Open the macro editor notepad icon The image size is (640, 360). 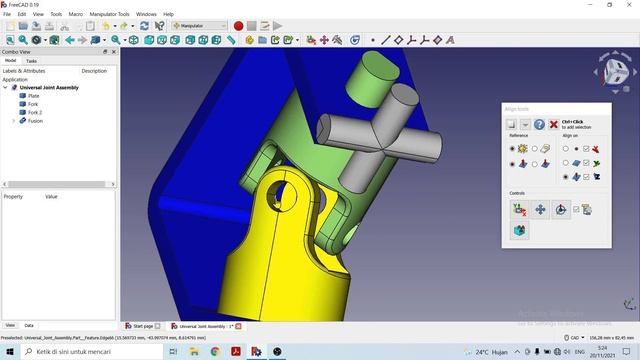tap(264, 26)
